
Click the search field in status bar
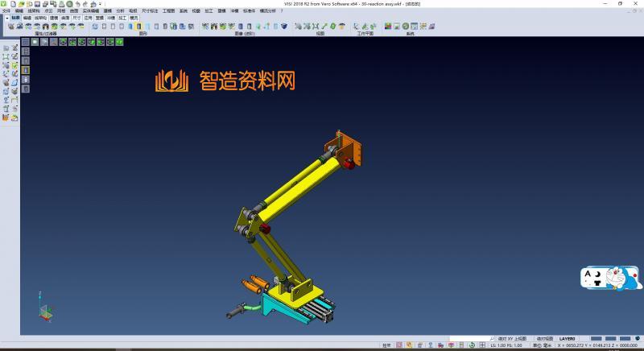469,339
